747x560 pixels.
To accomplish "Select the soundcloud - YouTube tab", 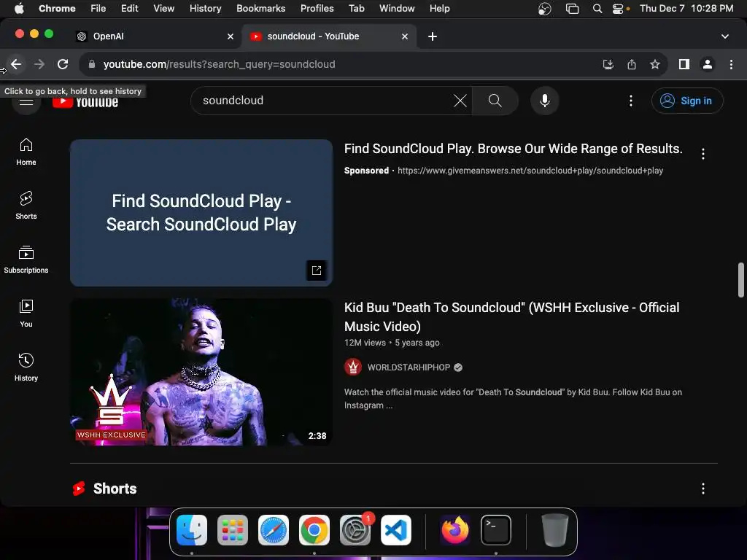I will tap(329, 36).
